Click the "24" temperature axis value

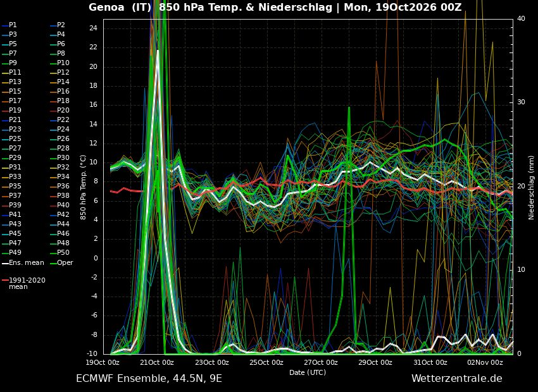pyautogui.click(x=93, y=28)
